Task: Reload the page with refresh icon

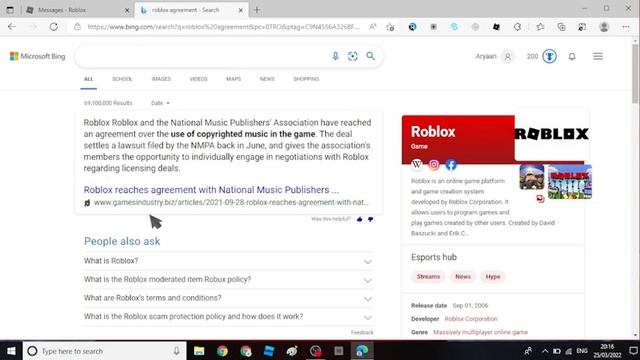Action: pos(53,27)
